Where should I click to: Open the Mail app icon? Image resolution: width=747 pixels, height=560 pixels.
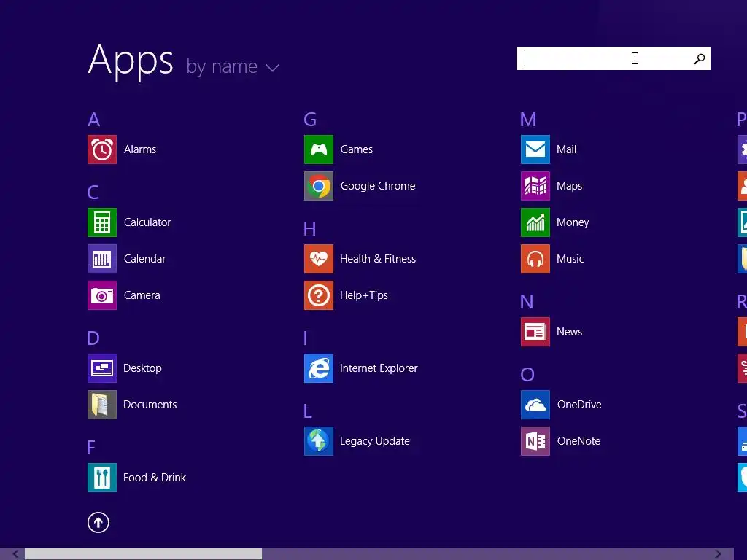click(535, 149)
